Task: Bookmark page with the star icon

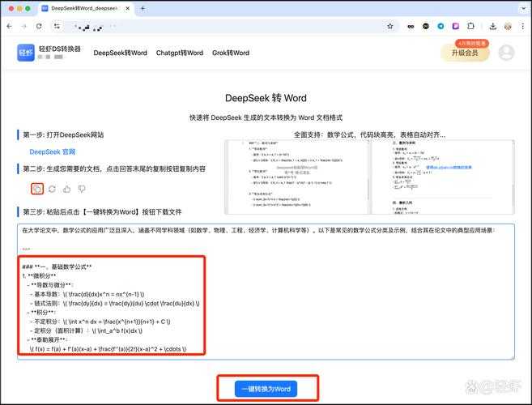Action: [x=390, y=26]
